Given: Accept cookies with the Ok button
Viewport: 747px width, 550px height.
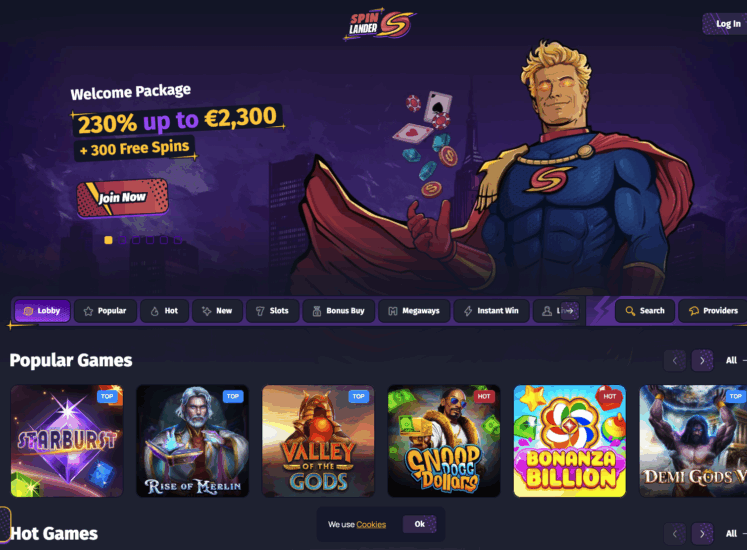Looking at the screenshot, I should coord(419,524).
